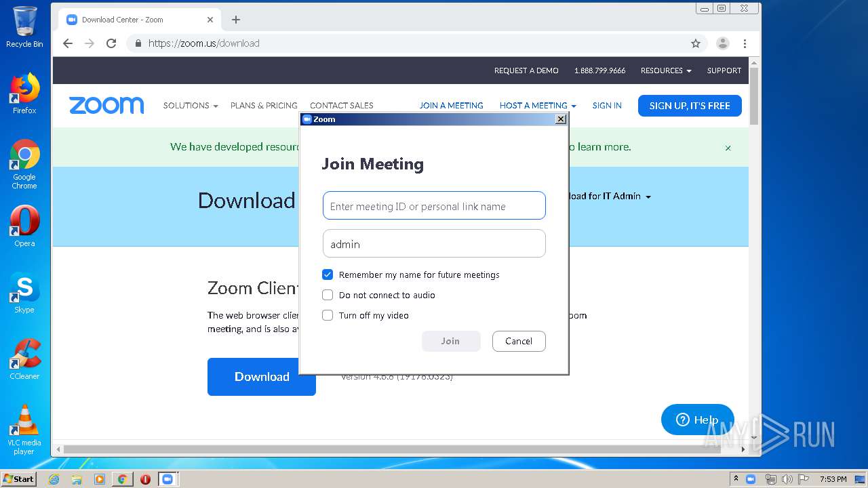Open Internet Explorer from the taskbar
868x488 pixels.
click(x=54, y=479)
